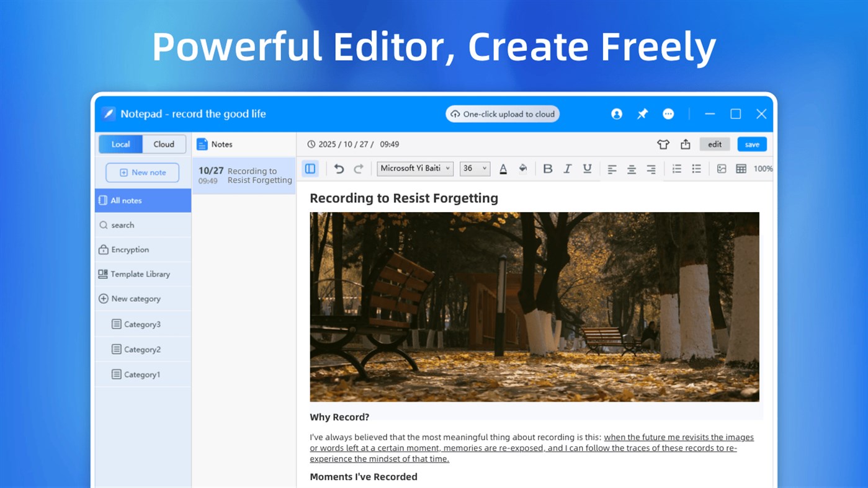The height and width of the screenshot is (488, 868).
Task: Select the Local tab
Action: (x=120, y=144)
